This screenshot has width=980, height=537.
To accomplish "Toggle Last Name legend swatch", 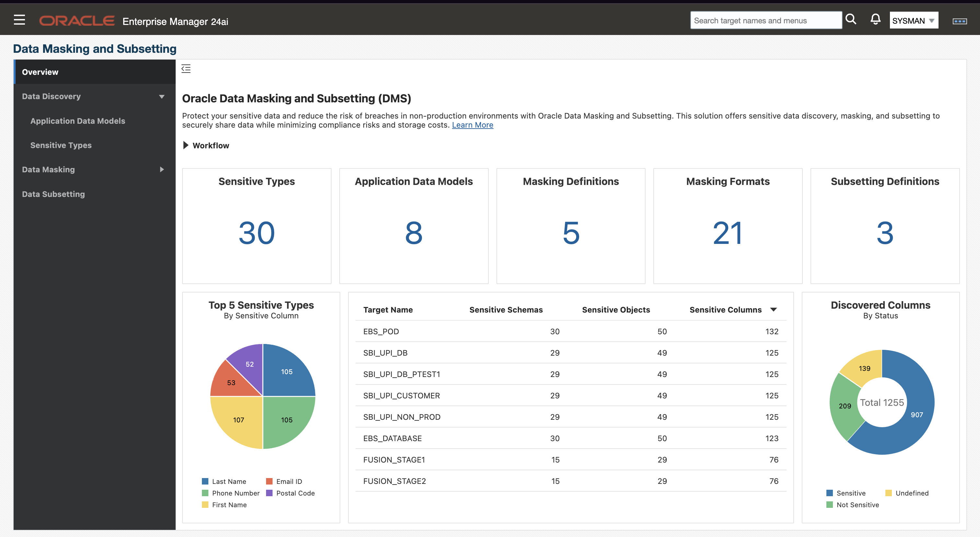I will point(205,482).
